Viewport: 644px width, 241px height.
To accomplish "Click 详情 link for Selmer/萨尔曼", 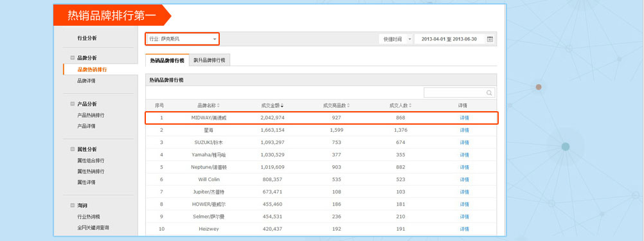I will (x=464, y=217).
